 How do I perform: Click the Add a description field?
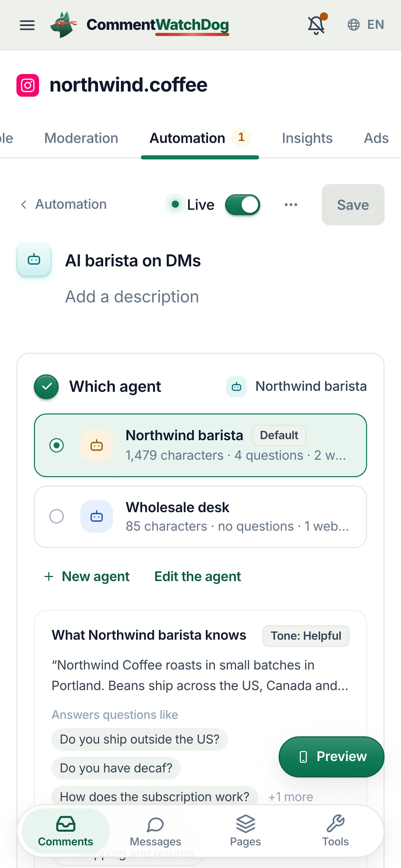[x=132, y=297]
